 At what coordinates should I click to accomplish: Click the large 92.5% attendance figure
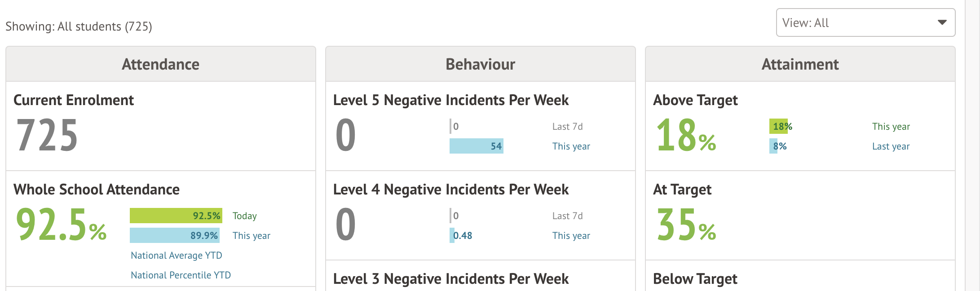[61, 225]
